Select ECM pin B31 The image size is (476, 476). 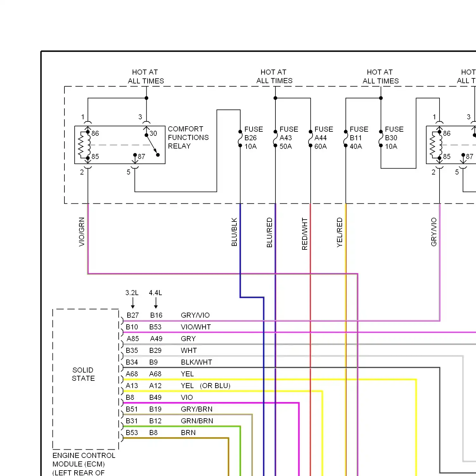coord(132,421)
